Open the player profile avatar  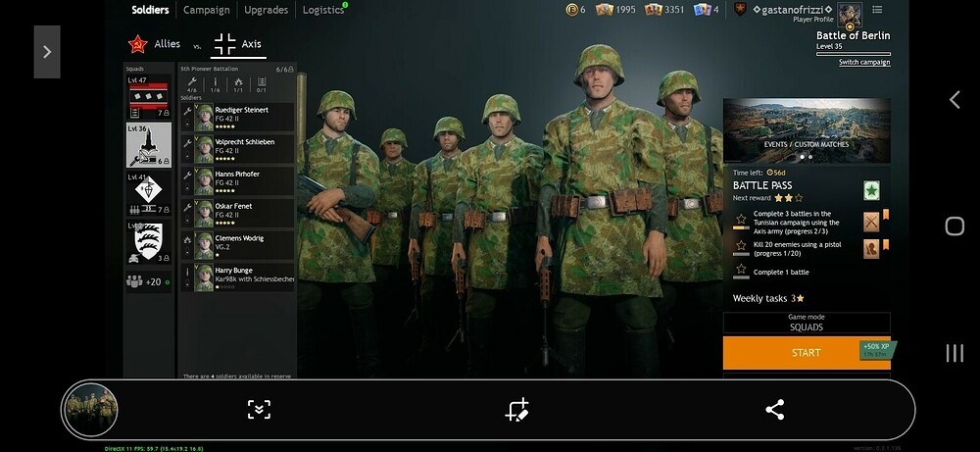[x=850, y=12]
